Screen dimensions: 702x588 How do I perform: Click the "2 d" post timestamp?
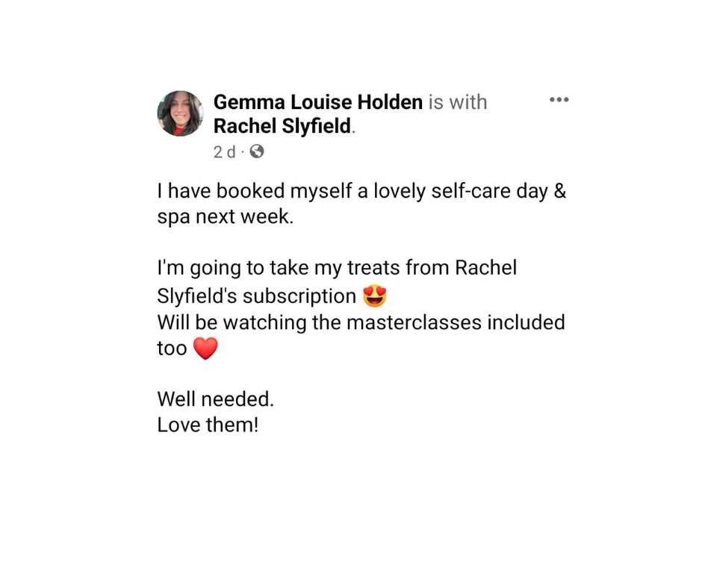(x=224, y=151)
